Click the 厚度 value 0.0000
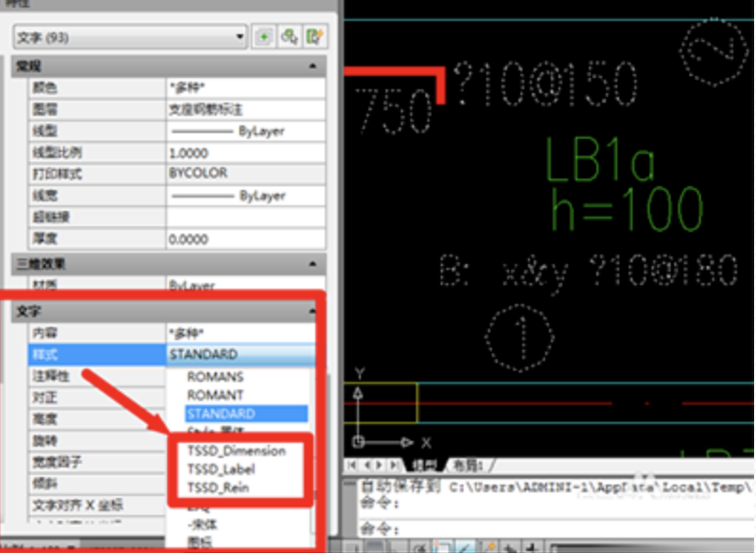Image resolution: width=756 pixels, height=553 pixels. tap(246, 238)
